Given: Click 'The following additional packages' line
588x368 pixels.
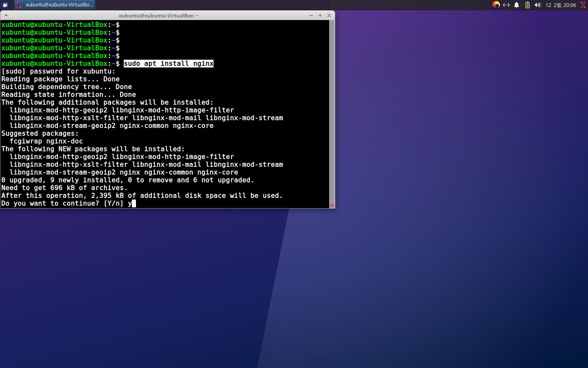Looking at the screenshot, I should click(x=107, y=102).
